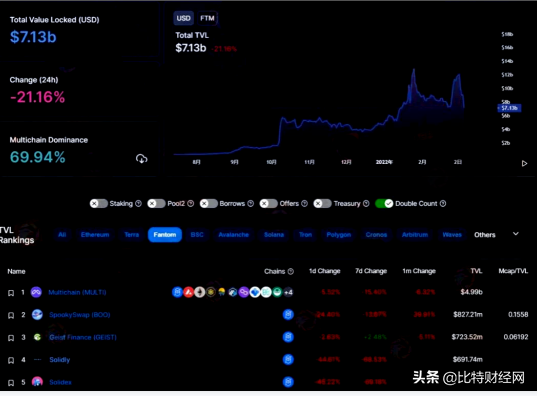The image size is (537, 396).
Task: Bookmark the SpookySwap (BOO) row
Action: tap(11, 315)
